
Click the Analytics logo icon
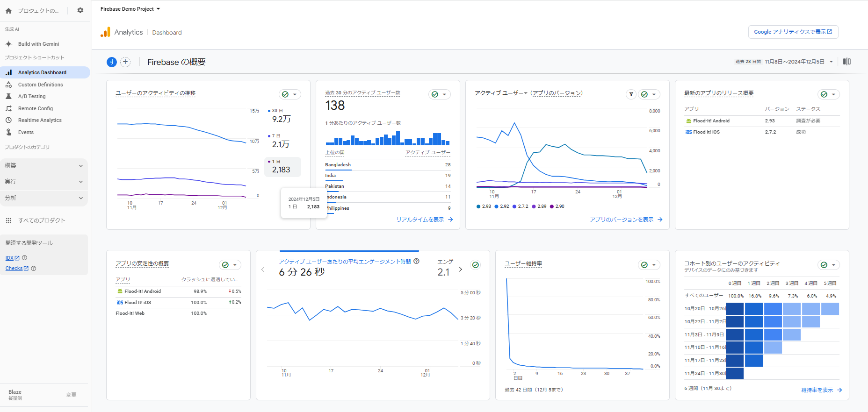(x=105, y=32)
